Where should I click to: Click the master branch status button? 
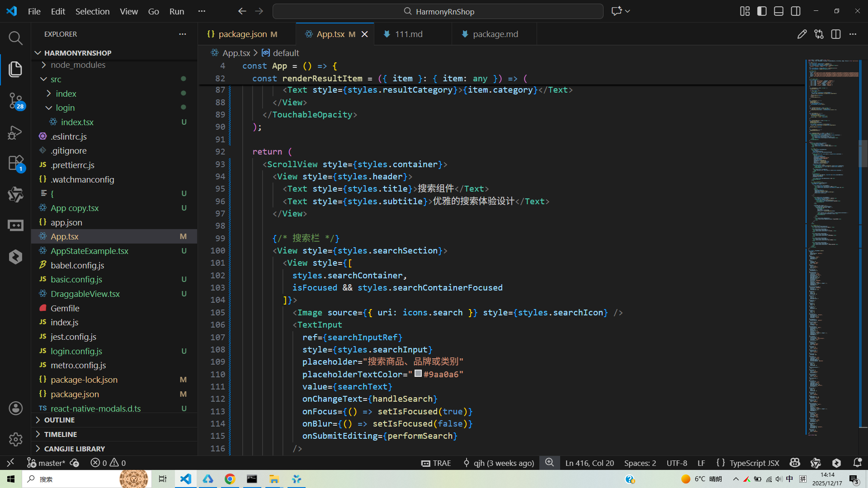[47, 463]
